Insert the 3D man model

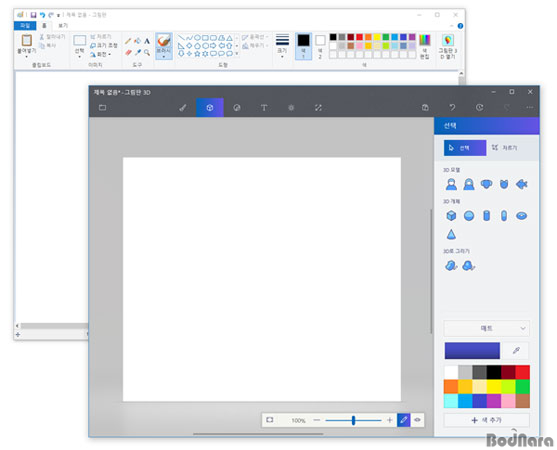tap(451, 184)
